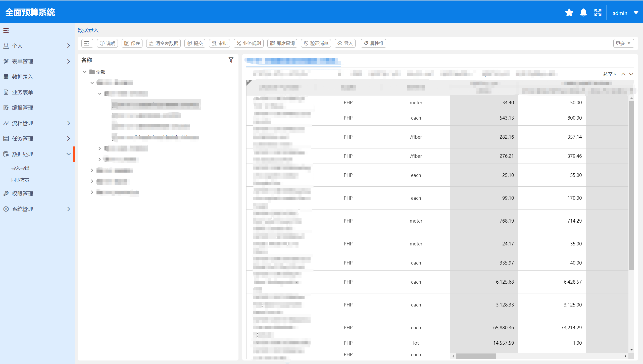Image resolution: width=643 pixels, height=364 pixels.
Task: Open the 表单管理 menu
Action: pyautogui.click(x=37, y=61)
